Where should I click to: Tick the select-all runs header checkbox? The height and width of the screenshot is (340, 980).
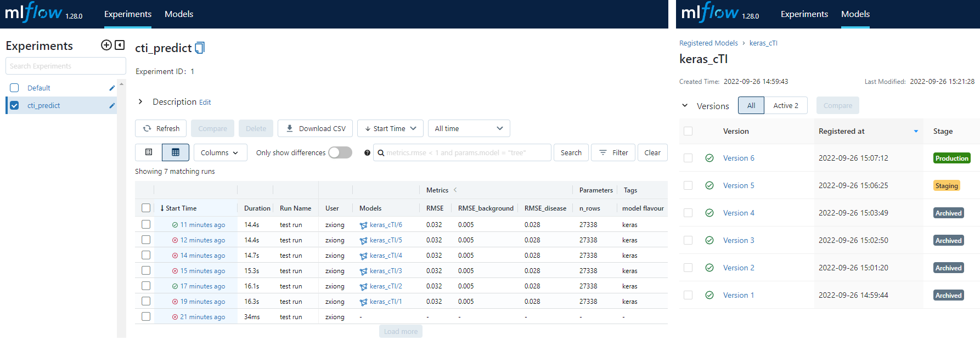click(146, 208)
